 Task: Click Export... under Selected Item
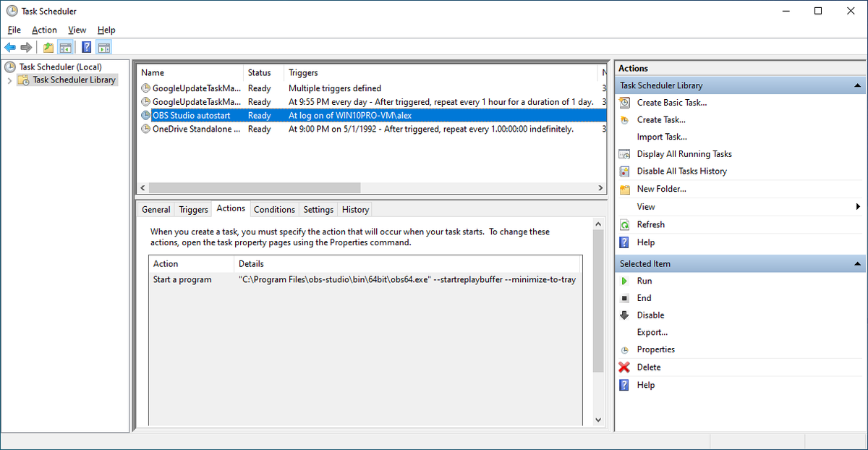pos(652,332)
